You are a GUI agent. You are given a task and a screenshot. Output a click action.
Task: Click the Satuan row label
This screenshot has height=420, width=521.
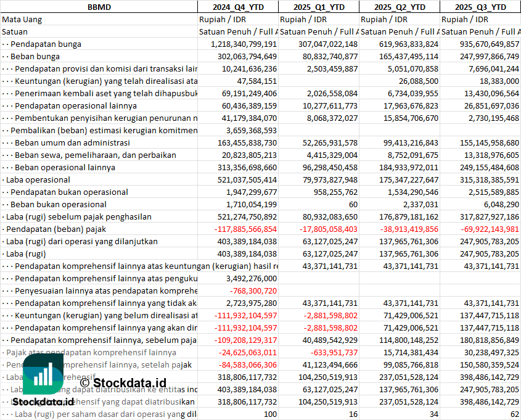15,31
